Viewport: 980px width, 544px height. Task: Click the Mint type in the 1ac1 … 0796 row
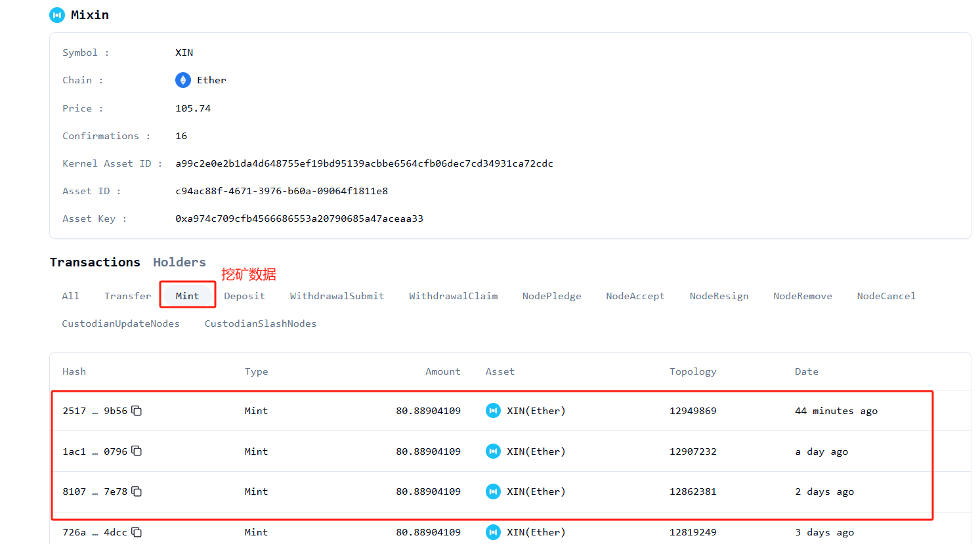pos(257,451)
